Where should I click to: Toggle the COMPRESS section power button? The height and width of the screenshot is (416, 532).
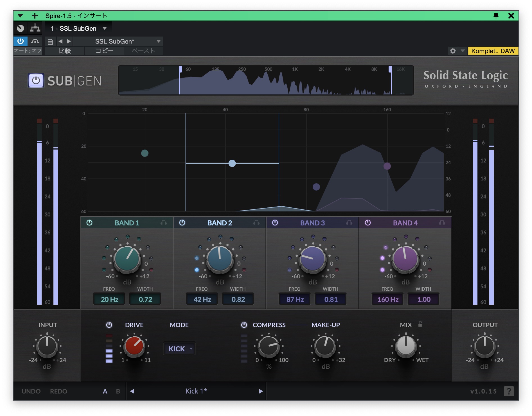(x=244, y=325)
